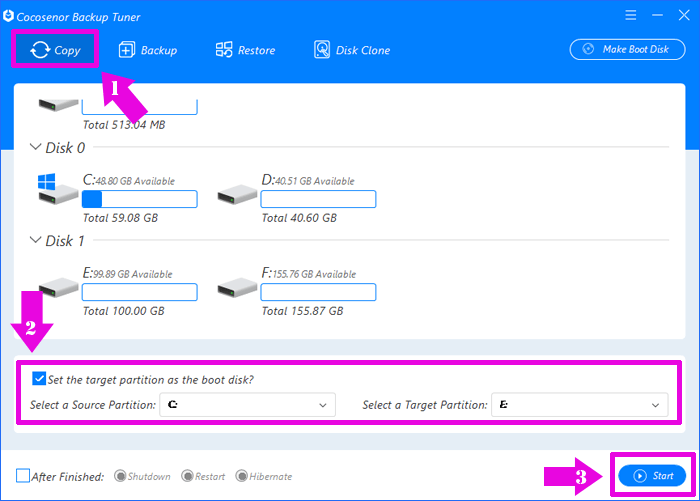The height and width of the screenshot is (501, 700).
Task: Minimize the Backup Tuner window
Action: [657, 16]
